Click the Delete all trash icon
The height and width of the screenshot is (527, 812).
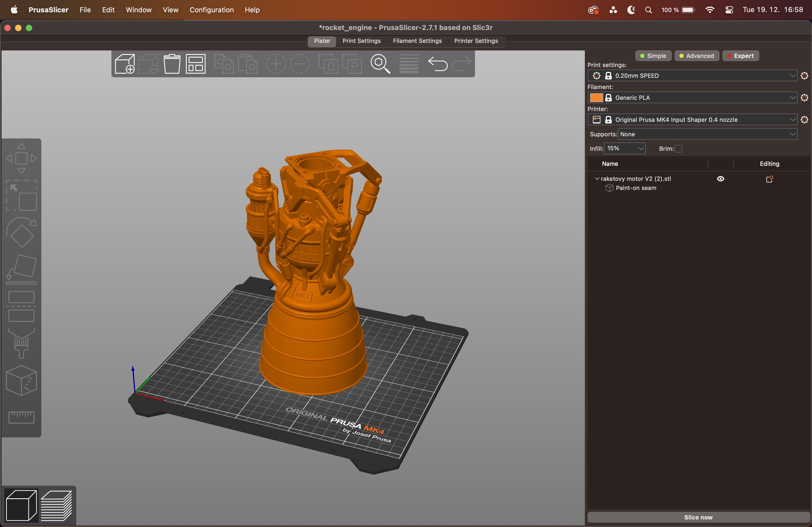[172, 64]
